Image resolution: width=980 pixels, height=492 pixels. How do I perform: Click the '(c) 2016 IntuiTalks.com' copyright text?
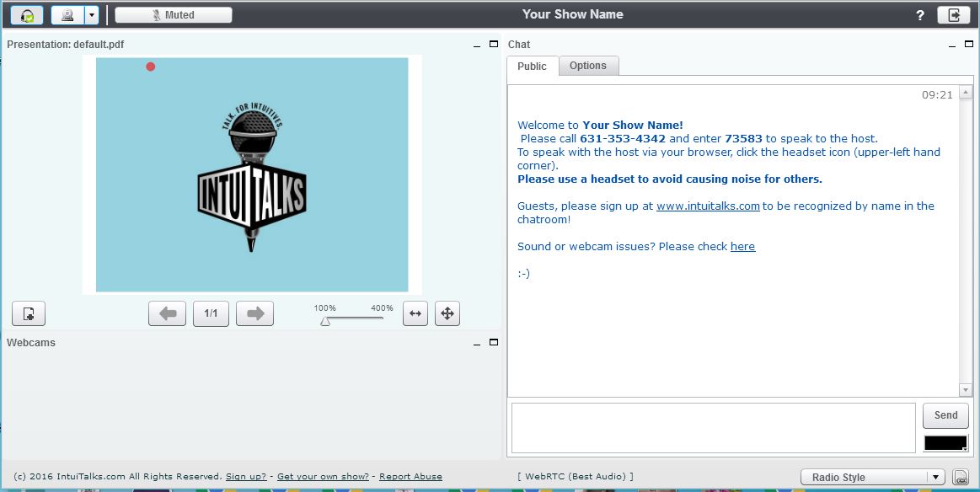pos(117,476)
